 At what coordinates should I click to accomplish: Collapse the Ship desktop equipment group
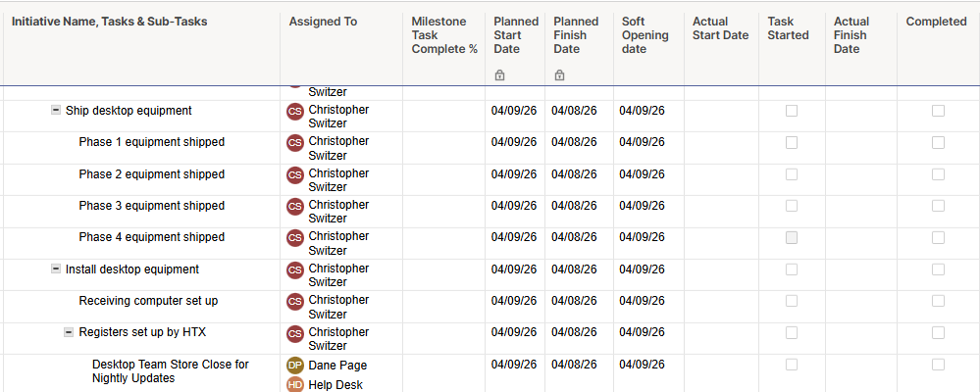(56, 111)
